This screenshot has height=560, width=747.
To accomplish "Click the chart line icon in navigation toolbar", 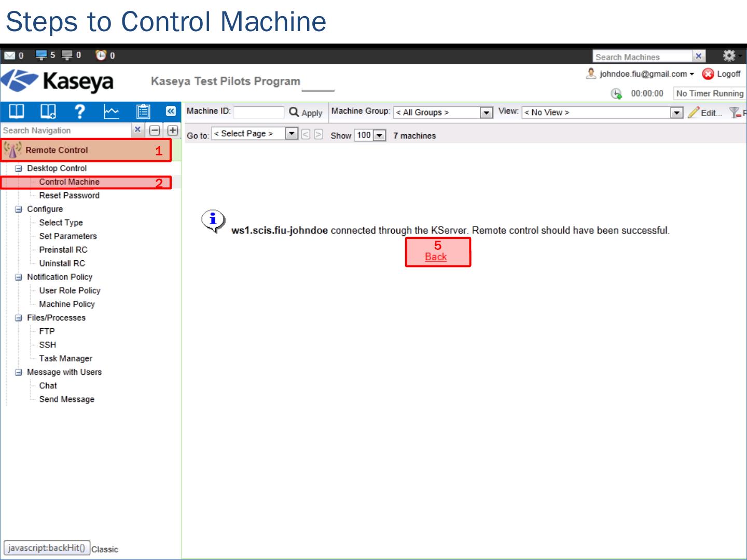I will point(111,111).
